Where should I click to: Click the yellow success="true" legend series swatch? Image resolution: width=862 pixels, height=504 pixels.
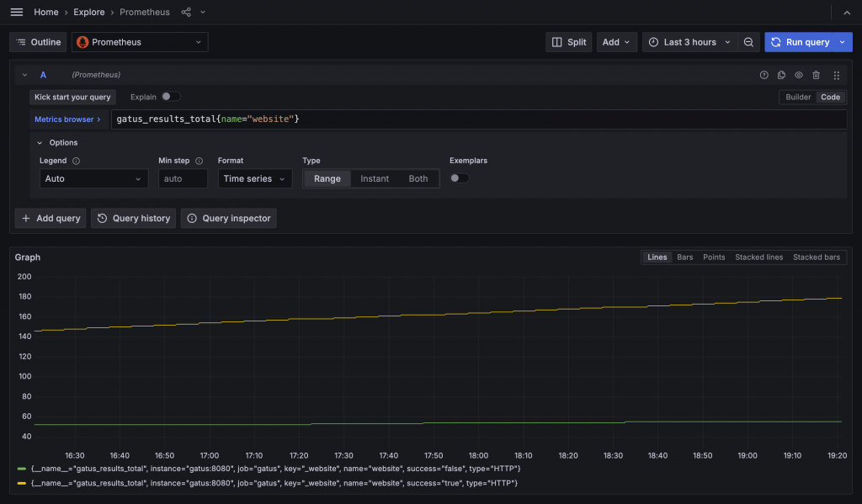point(21,484)
